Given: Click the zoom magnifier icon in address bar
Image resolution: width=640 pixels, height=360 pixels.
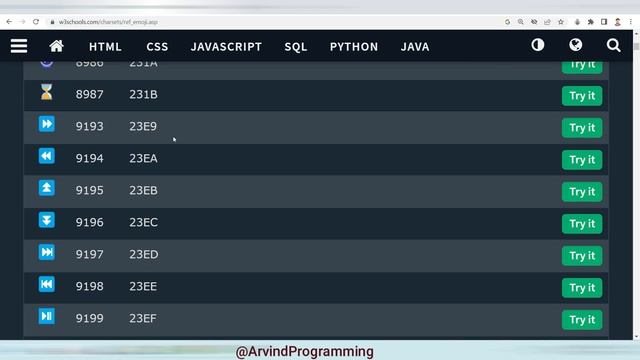Looking at the screenshot, I should 520,22.
